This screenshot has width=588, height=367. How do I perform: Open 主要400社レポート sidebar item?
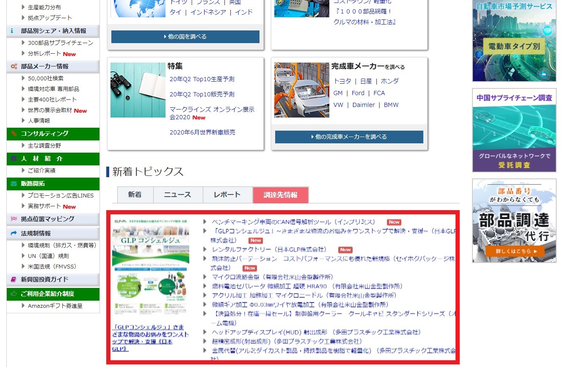click(52, 99)
